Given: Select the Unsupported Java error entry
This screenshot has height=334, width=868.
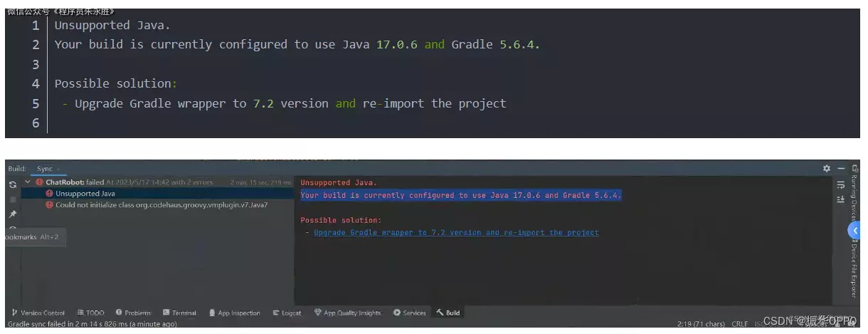Looking at the screenshot, I should [x=85, y=194].
